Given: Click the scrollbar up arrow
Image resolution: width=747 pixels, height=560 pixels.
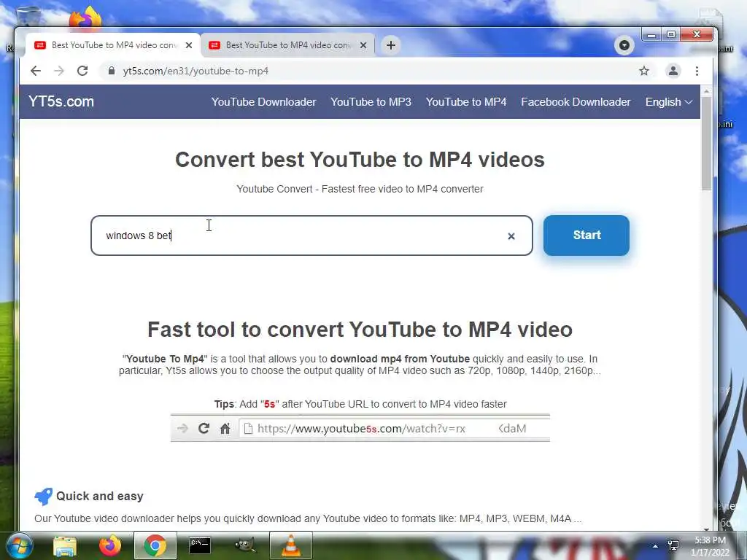Looking at the screenshot, I should pyautogui.click(x=706, y=91).
